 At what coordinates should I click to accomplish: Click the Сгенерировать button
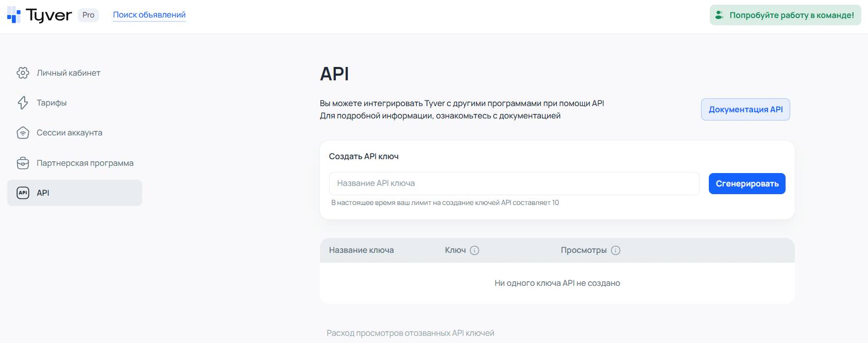(747, 183)
